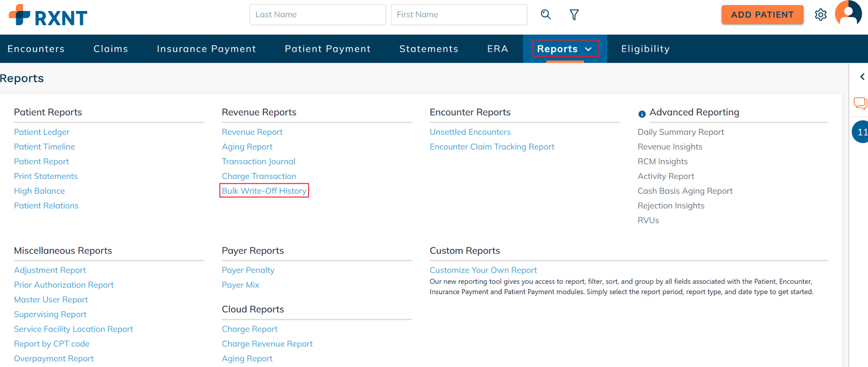
Task: Open the Patient Report link
Action: pos(41,161)
